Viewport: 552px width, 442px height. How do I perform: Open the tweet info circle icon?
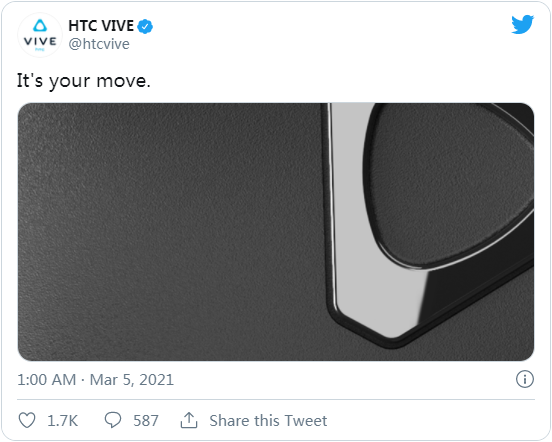[525, 379]
